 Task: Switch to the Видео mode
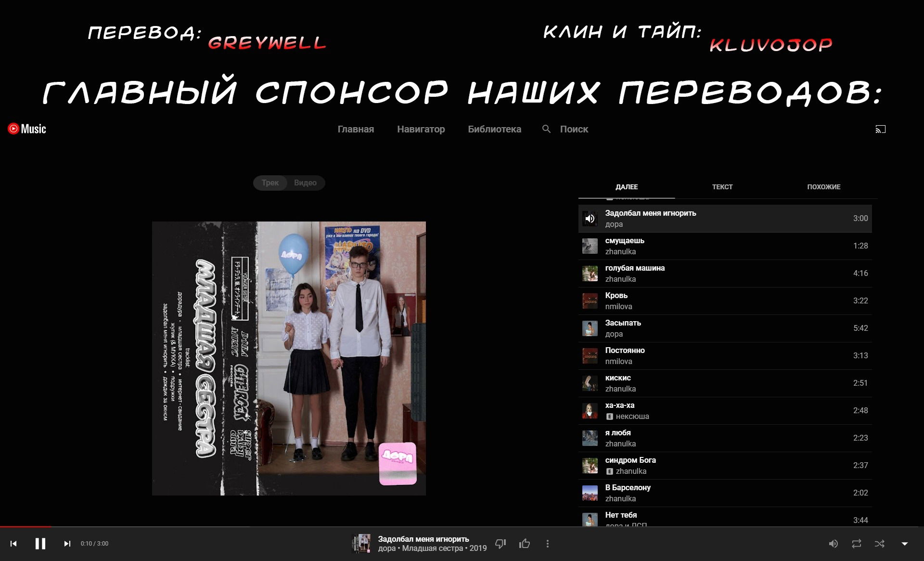coord(306,183)
